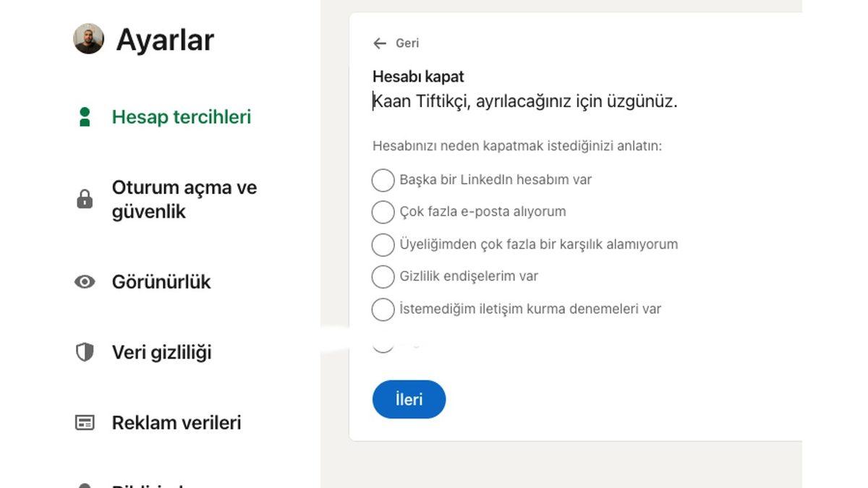Choose 'Çok fazla e-posta alıyorum' reason
This screenshot has width=868, height=488.
pyautogui.click(x=383, y=212)
